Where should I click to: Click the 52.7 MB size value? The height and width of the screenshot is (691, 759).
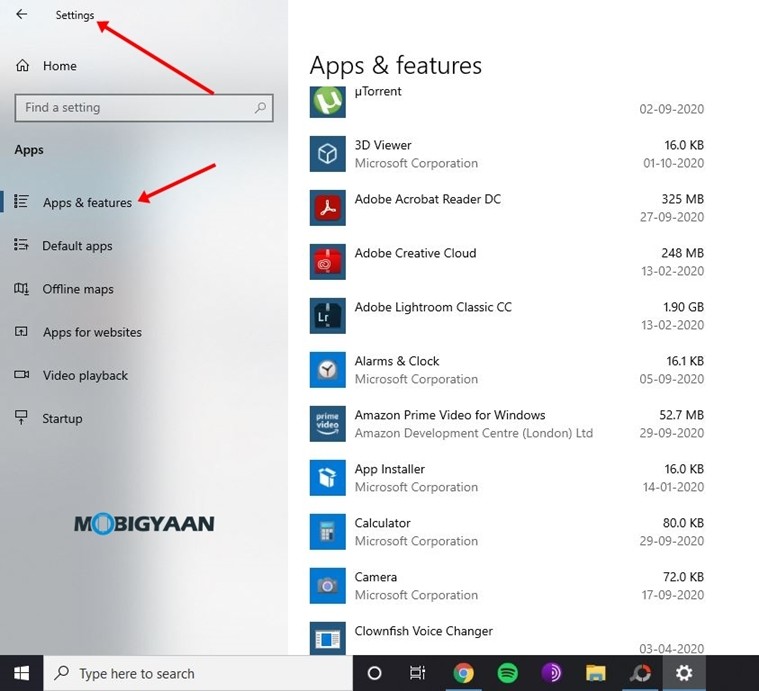(682, 415)
